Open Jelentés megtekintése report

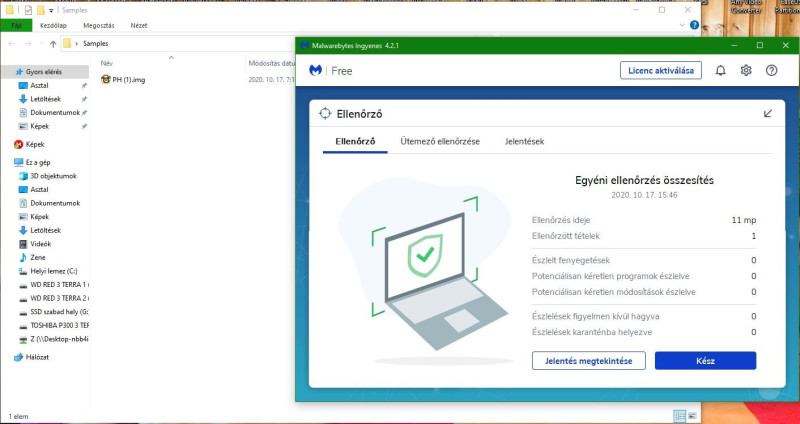(x=588, y=361)
